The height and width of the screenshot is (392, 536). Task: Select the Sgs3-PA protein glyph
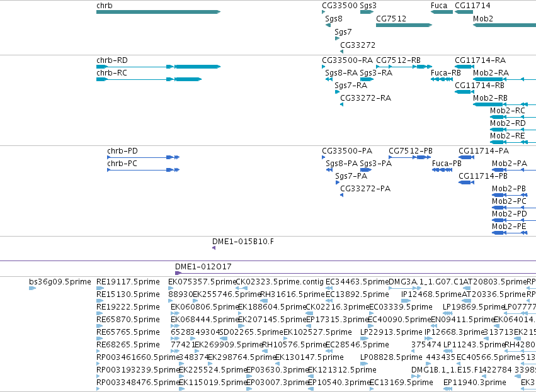(366, 170)
